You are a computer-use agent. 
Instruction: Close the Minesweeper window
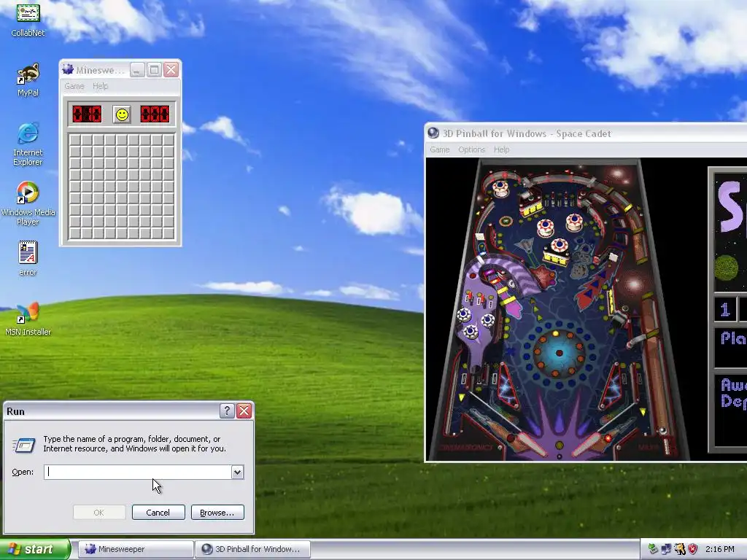pos(171,70)
